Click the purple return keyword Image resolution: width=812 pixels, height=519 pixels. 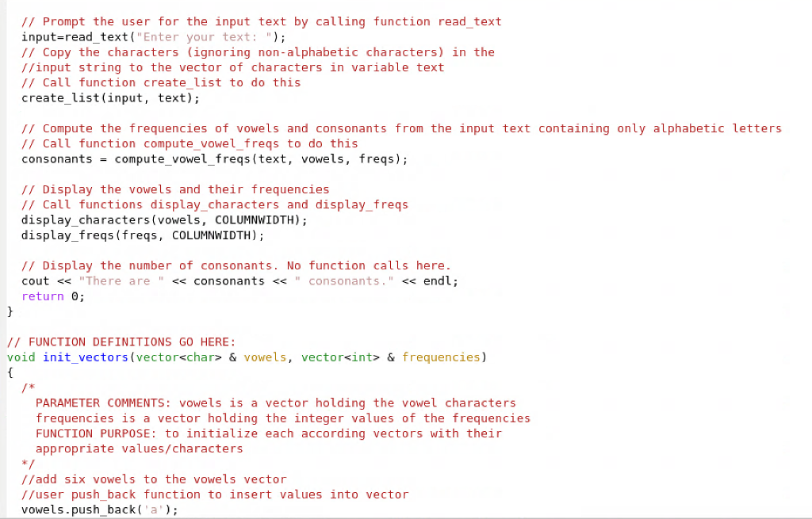point(43,296)
